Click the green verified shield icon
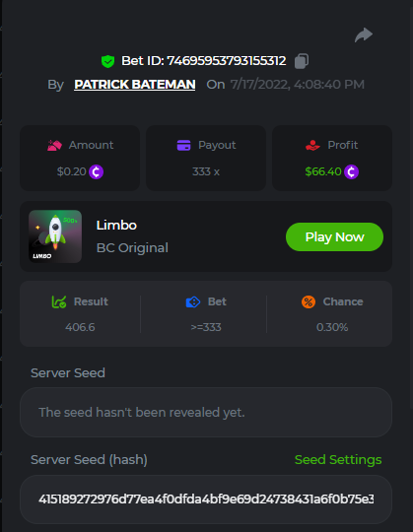Viewport: 413px width, 532px height. (x=107, y=61)
